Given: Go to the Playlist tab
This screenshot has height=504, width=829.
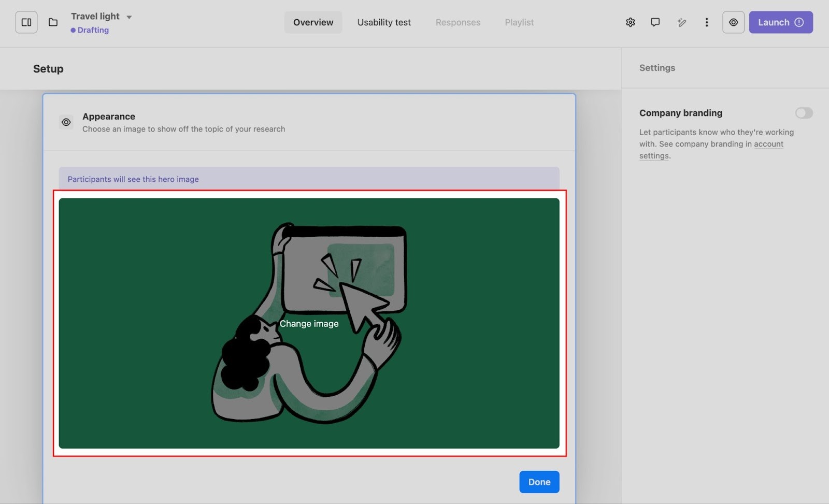Looking at the screenshot, I should click(519, 22).
